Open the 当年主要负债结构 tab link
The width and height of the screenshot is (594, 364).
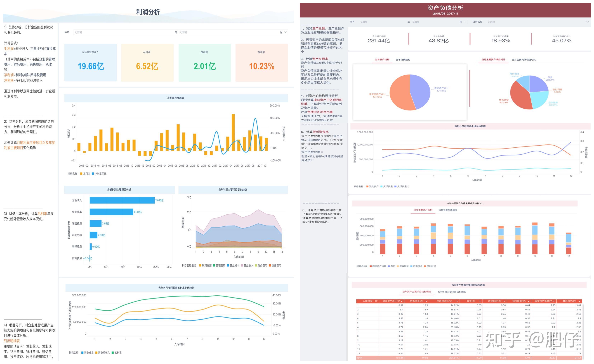(448, 210)
